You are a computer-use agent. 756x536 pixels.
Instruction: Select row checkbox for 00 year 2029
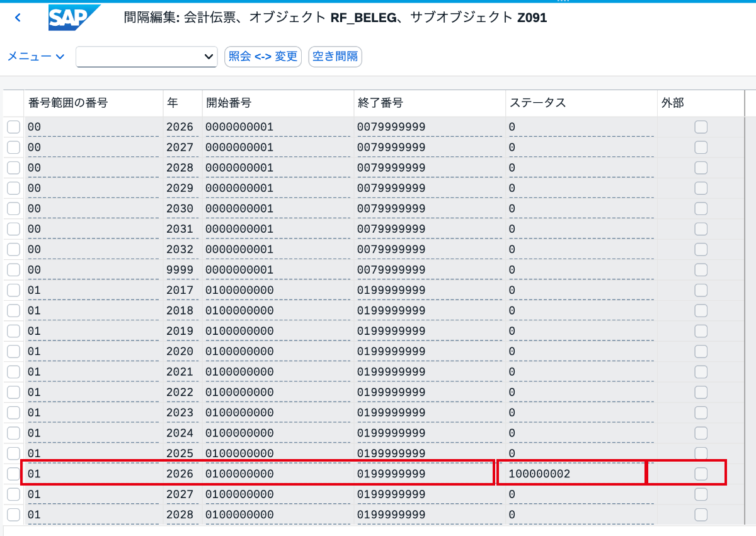pos(13,189)
